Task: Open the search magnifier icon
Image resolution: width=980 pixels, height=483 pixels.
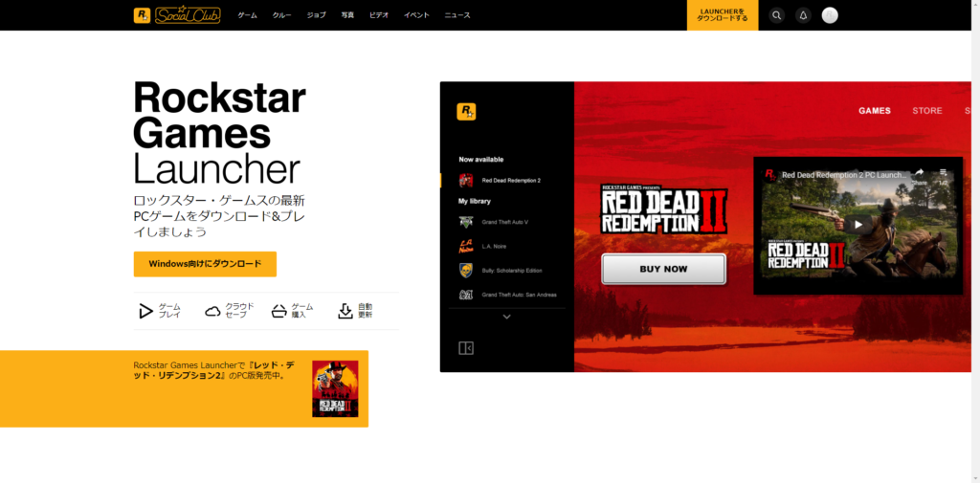Action: (776, 15)
